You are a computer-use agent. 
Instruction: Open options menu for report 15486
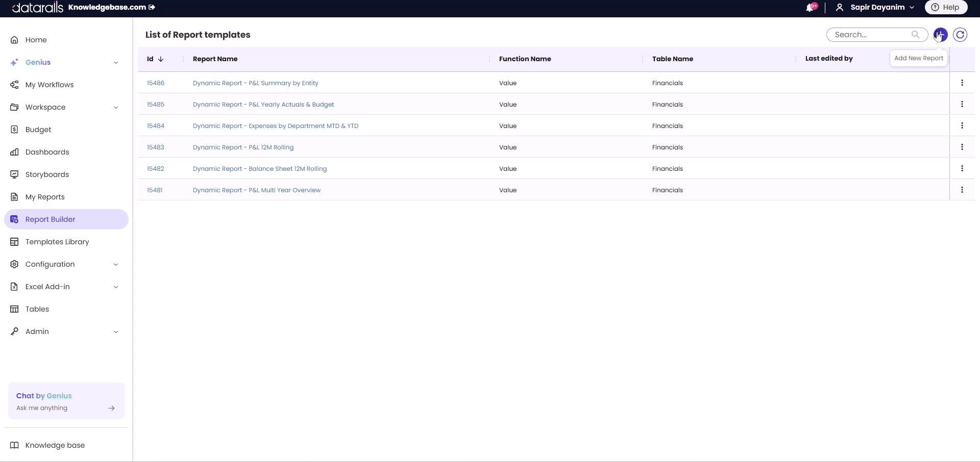coord(962,83)
